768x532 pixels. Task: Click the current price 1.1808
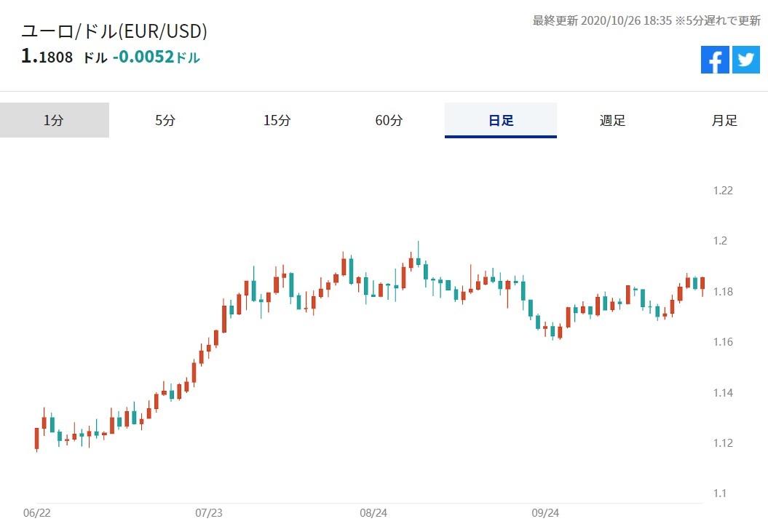coord(47,57)
